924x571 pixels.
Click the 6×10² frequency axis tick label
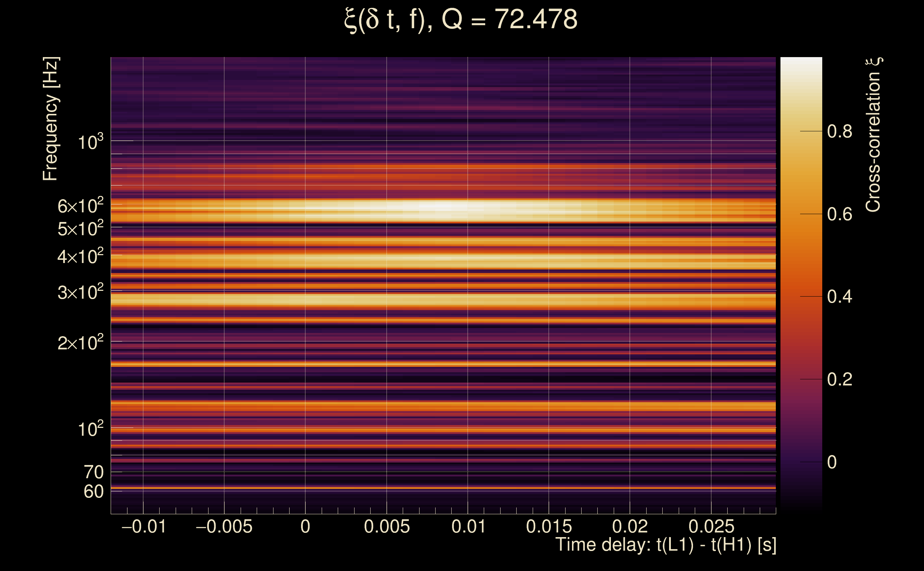(x=80, y=206)
